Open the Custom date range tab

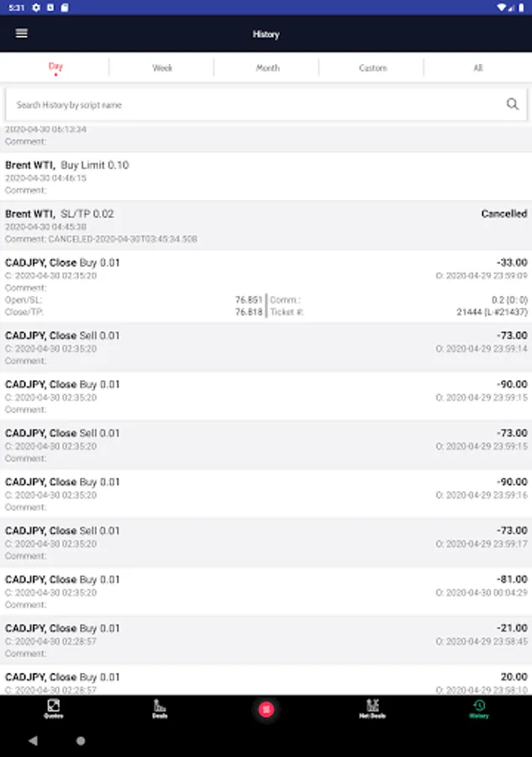pyautogui.click(x=372, y=67)
